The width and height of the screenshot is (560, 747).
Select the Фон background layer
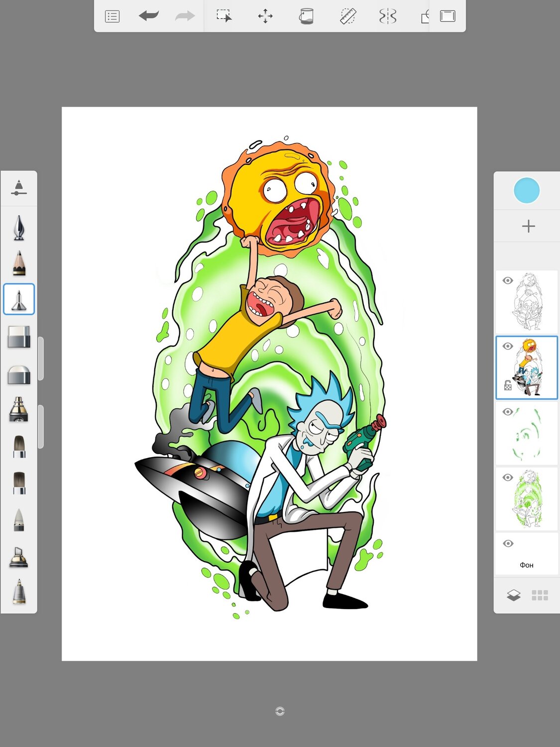527,554
